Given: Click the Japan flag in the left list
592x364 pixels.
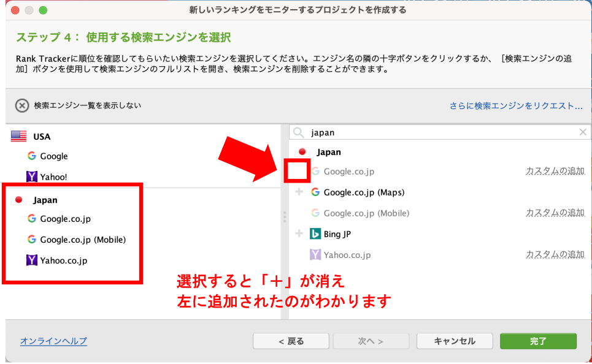Looking at the screenshot, I should tap(18, 200).
